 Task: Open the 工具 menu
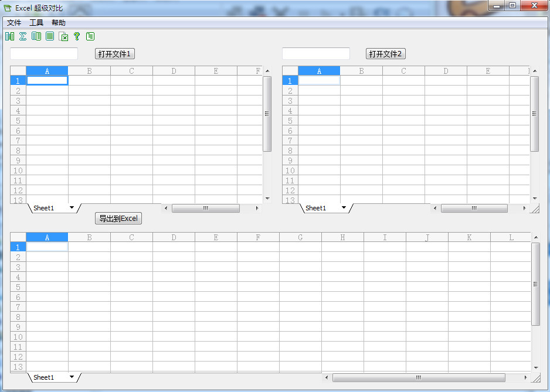[x=36, y=23]
